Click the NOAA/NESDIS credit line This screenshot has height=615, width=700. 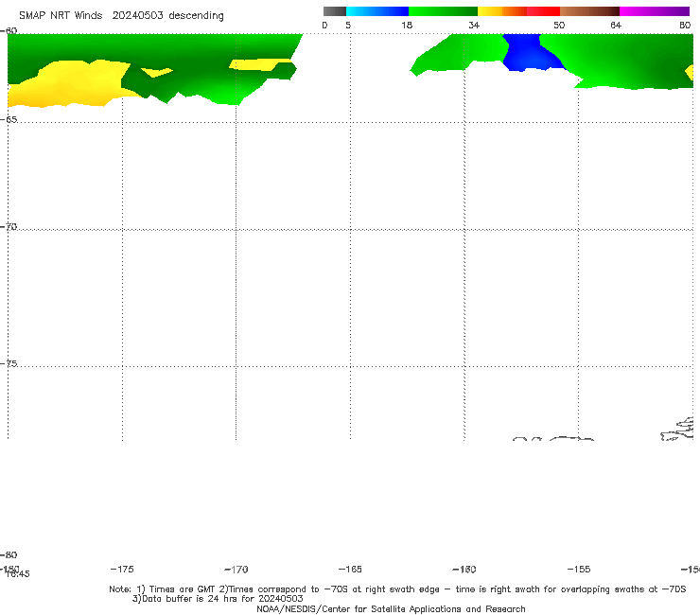click(x=391, y=609)
